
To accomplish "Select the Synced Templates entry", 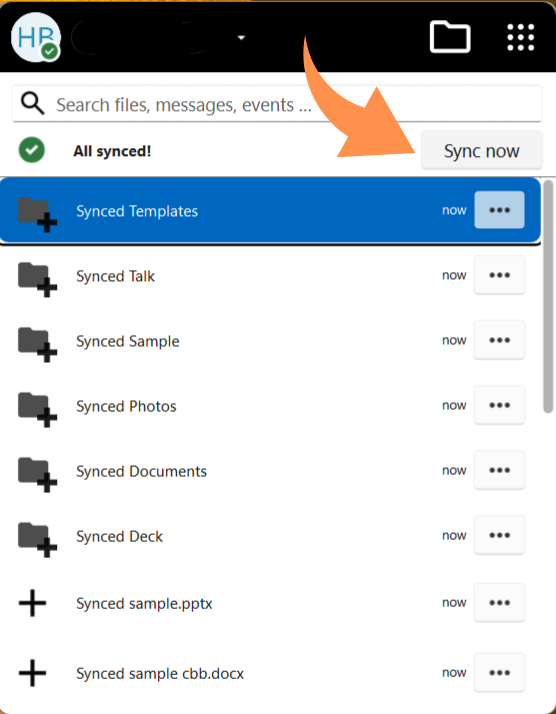I will point(270,210).
